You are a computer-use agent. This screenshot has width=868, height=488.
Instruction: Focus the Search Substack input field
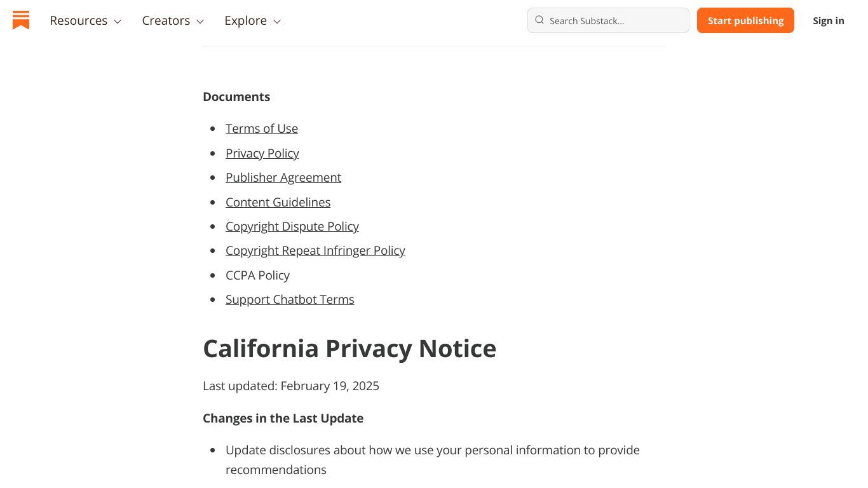pyautogui.click(x=608, y=20)
